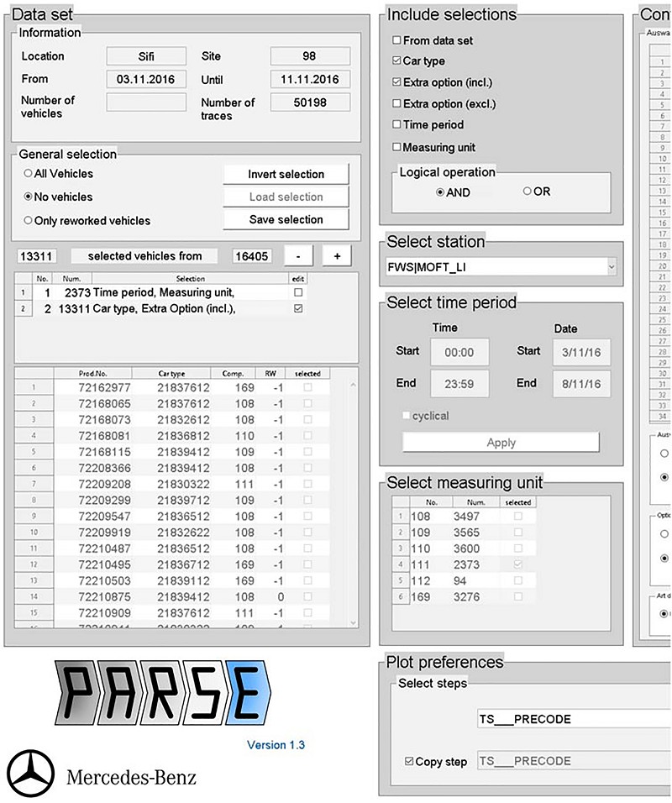Toggle selected checkbox for vehicle 72208366
The image size is (672, 803).
coord(307,468)
